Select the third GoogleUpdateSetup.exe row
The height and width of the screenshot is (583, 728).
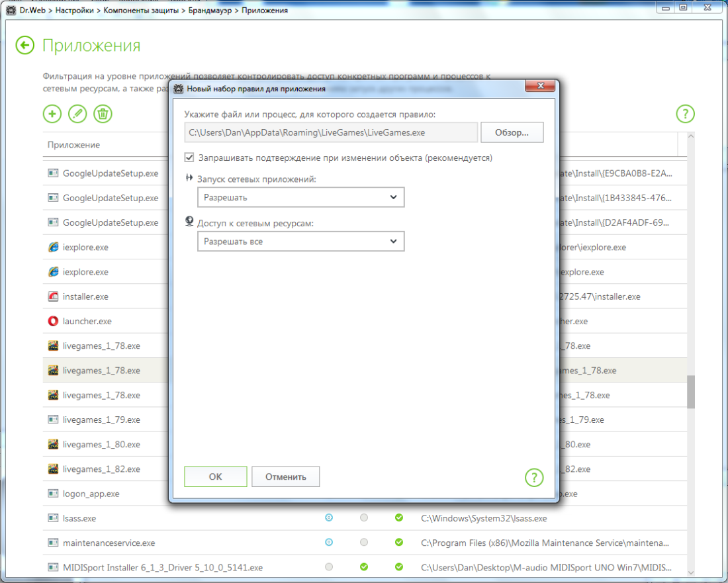click(x=365, y=222)
